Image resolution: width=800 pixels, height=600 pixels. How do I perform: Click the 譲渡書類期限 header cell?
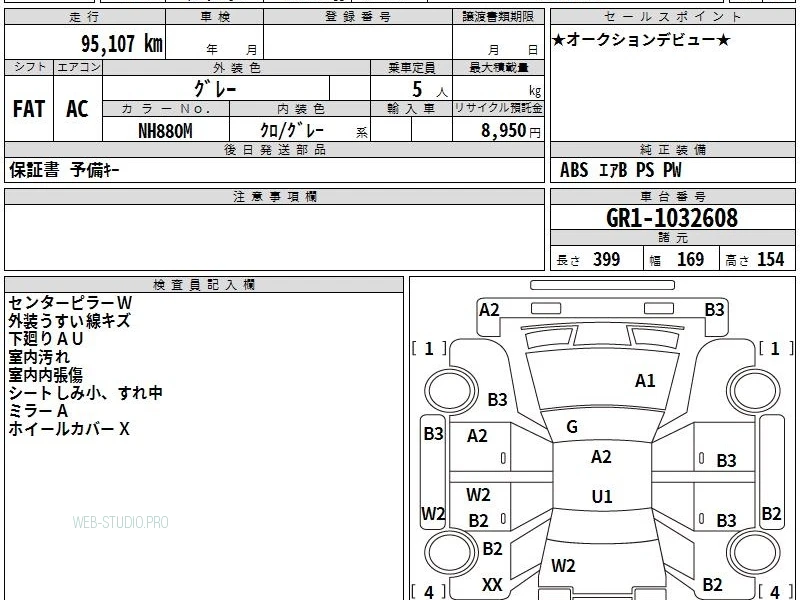click(498, 16)
